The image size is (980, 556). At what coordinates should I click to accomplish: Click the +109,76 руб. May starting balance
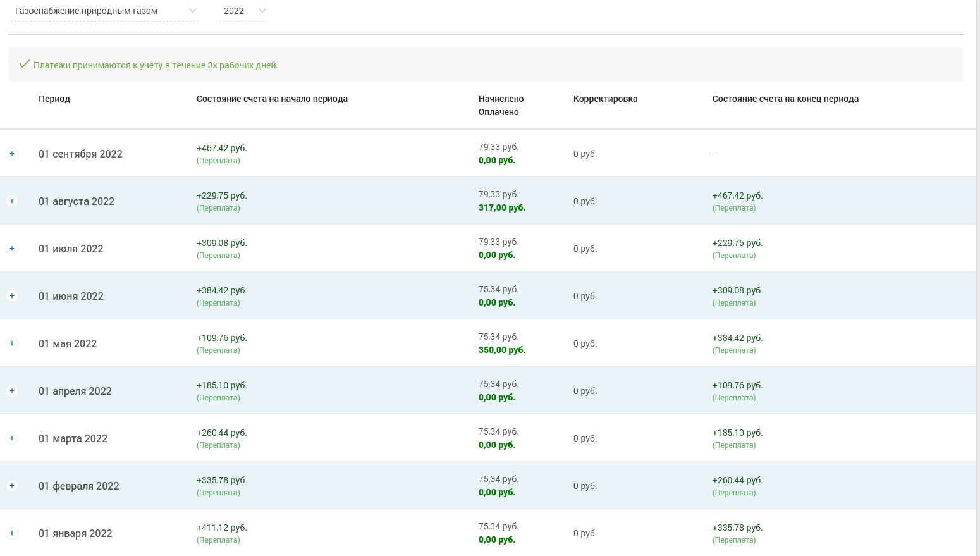222,338
